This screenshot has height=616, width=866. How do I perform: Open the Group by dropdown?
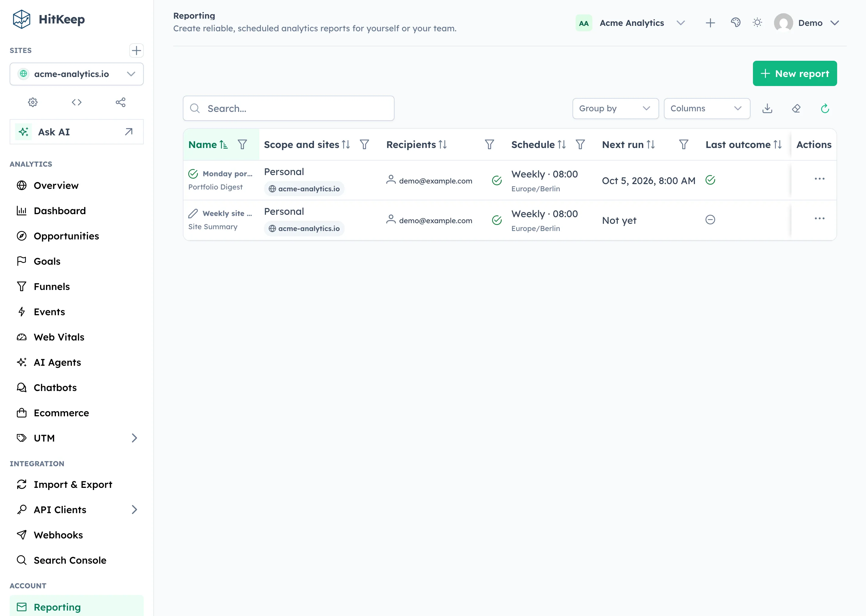point(616,109)
